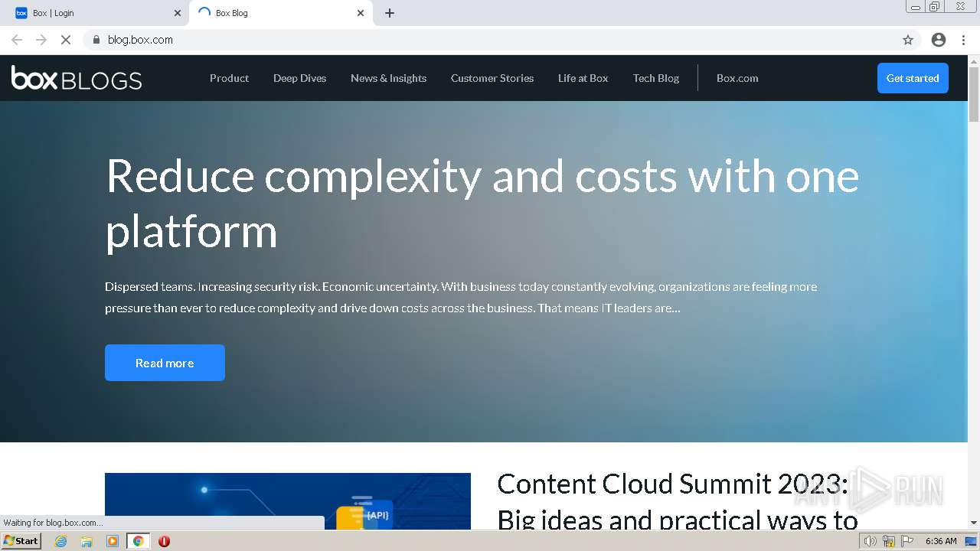
Task: Open Action Center flag icon
Action: pyautogui.click(x=907, y=541)
